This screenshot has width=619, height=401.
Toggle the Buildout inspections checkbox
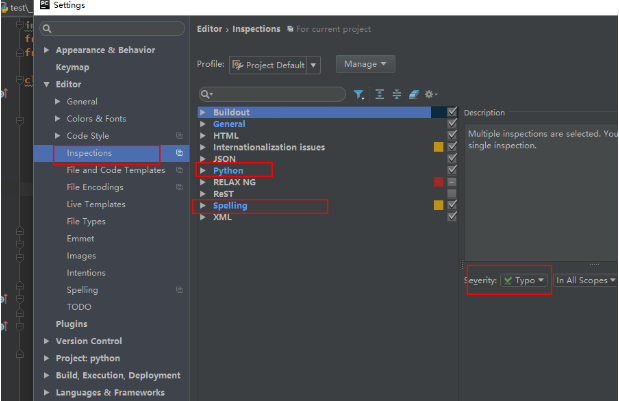click(x=453, y=112)
